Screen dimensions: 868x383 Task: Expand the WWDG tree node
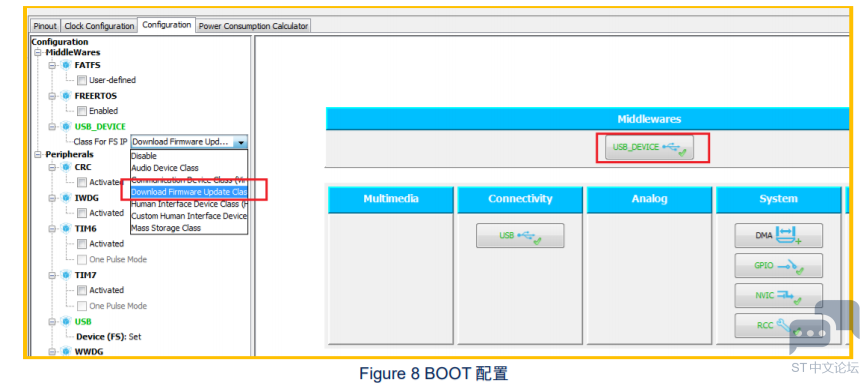pos(53,351)
